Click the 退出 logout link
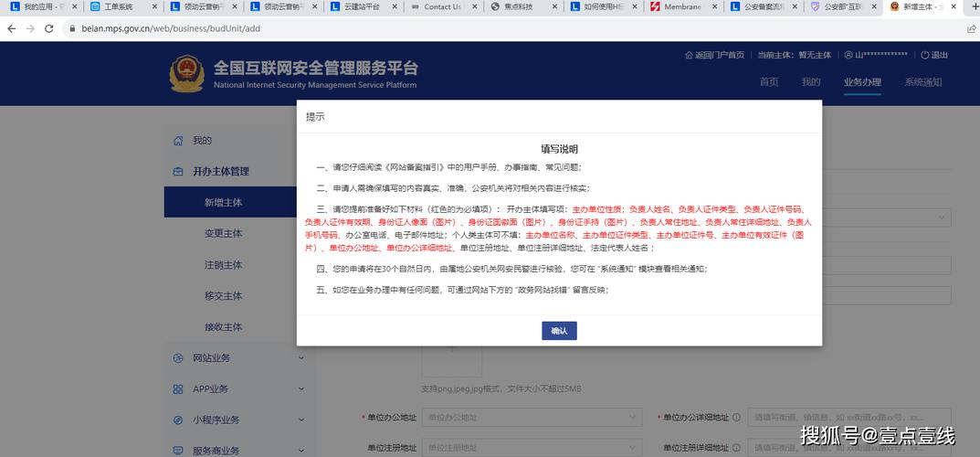The image size is (980, 457). 940,55
